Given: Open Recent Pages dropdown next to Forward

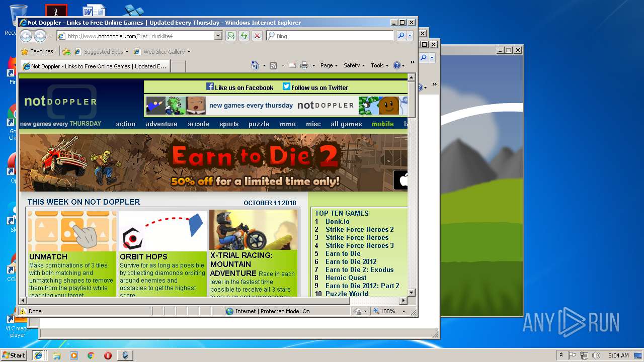Looking at the screenshot, I should coord(50,36).
